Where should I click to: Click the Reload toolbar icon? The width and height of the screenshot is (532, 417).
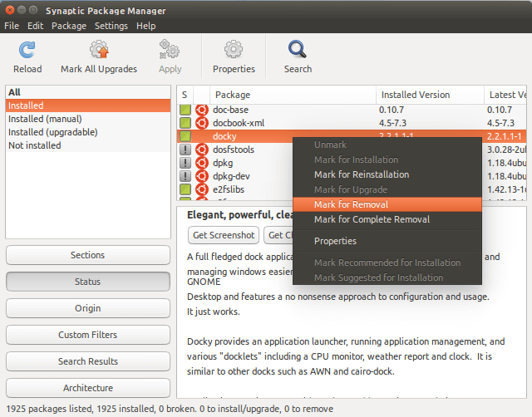click(27, 50)
